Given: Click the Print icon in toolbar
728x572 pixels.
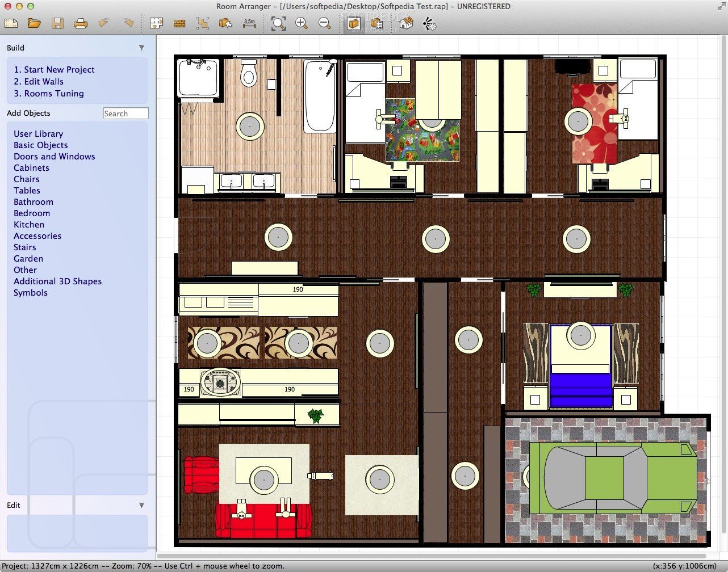Looking at the screenshot, I should 81,23.
